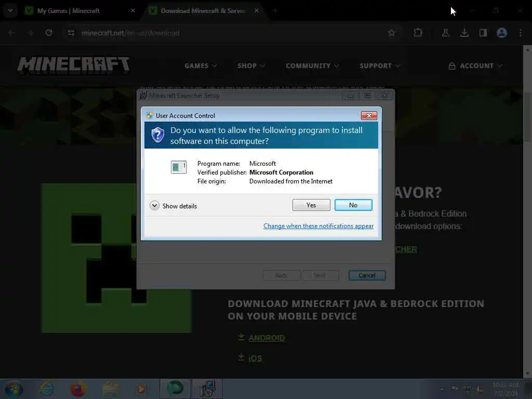Close the User Account Control dialog

pos(369,116)
